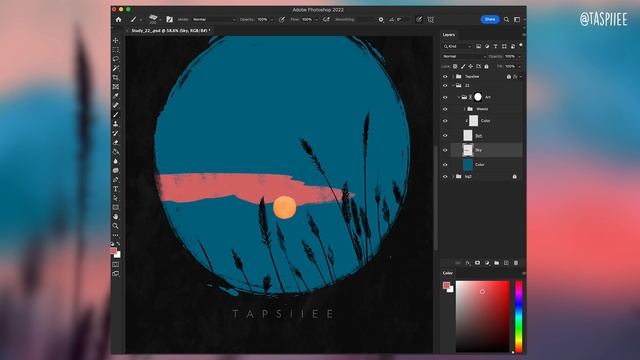Screen dimensions: 640x360
Task: Switch to the Layers panel tab
Action: (x=449, y=35)
